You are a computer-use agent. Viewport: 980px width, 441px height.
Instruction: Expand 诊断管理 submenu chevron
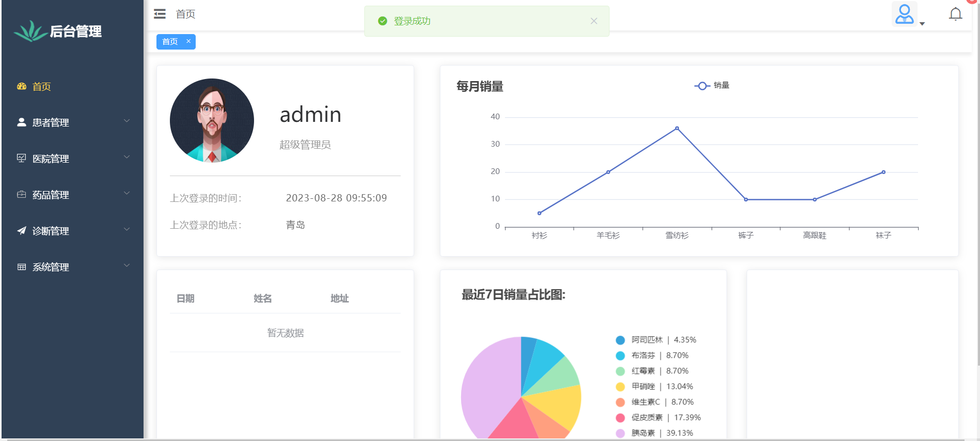tap(127, 229)
